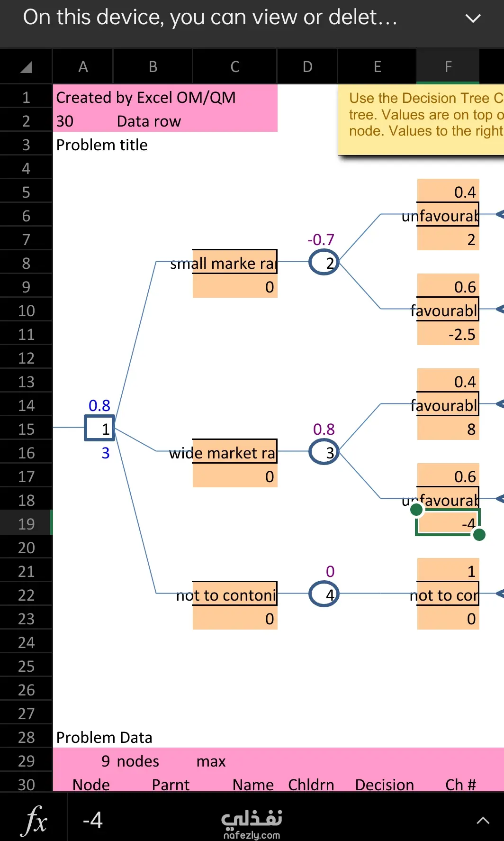Select the 'Created by Excel OM/QM' cell

[146, 97]
